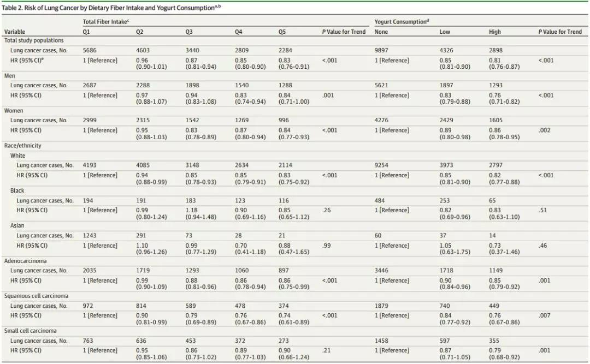This screenshot has width=590, height=364.
Task: Click the Men section label
Action: pos(10,76)
